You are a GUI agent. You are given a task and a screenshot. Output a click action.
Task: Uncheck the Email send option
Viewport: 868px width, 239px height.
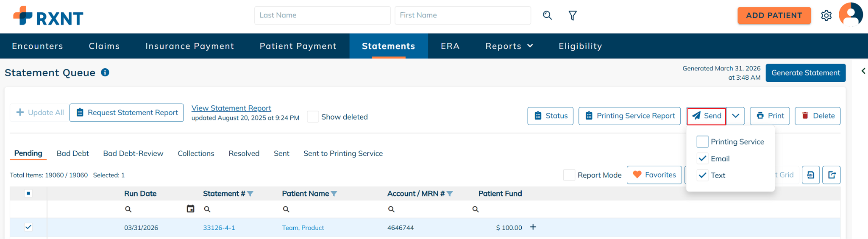coord(702,158)
